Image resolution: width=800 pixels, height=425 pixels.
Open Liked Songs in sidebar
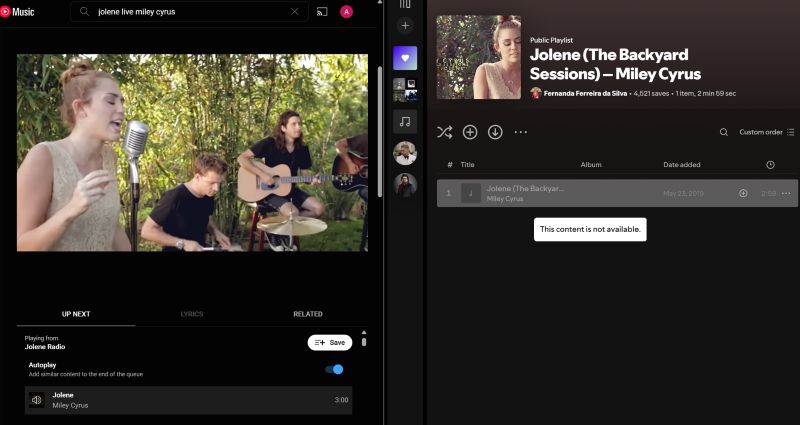[x=405, y=58]
